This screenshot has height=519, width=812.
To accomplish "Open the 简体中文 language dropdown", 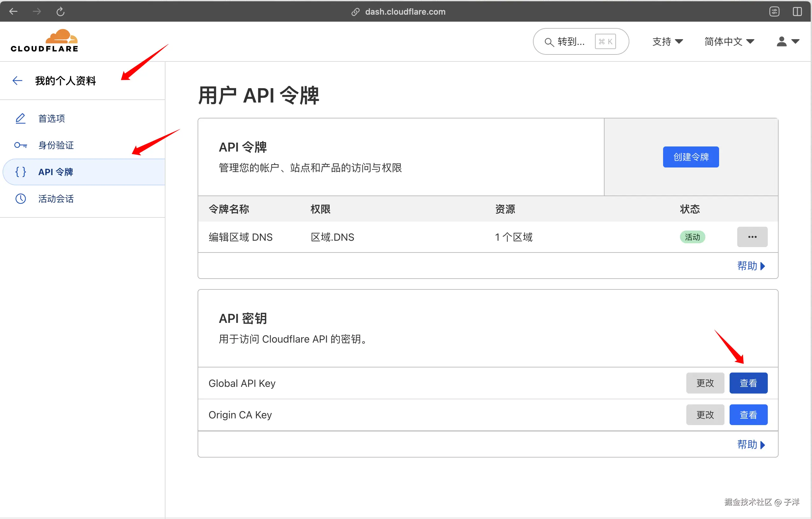I will (x=729, y=41).
